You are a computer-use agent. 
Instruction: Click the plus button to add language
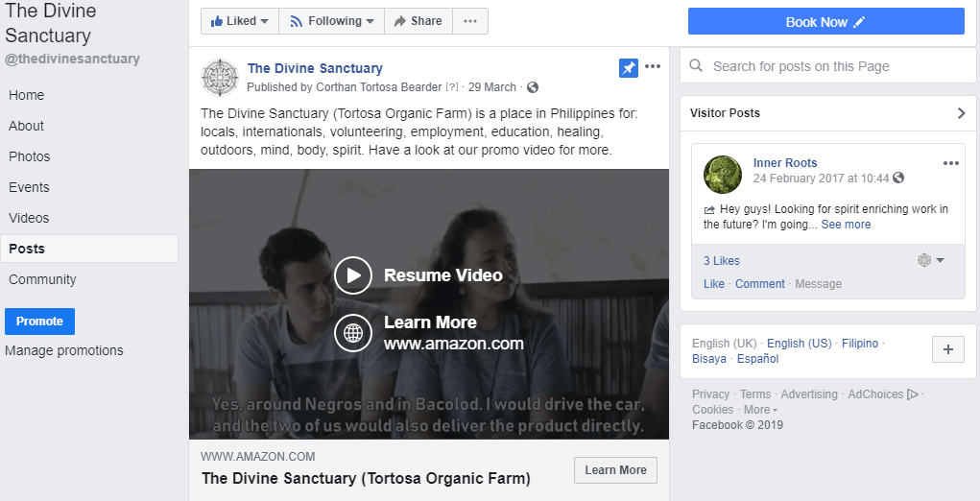point(947,350)
